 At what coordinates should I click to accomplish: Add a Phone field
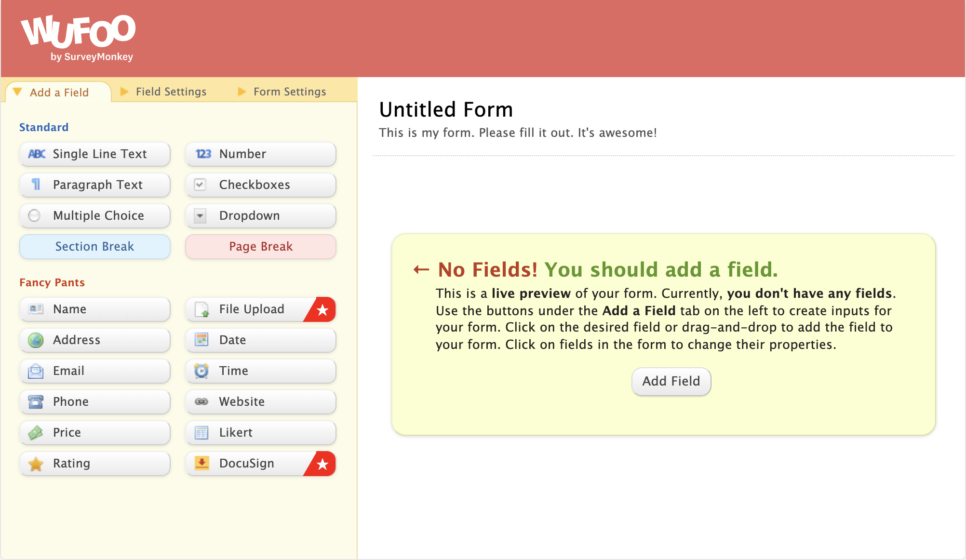pyautogui.click(x=95, y=402)
